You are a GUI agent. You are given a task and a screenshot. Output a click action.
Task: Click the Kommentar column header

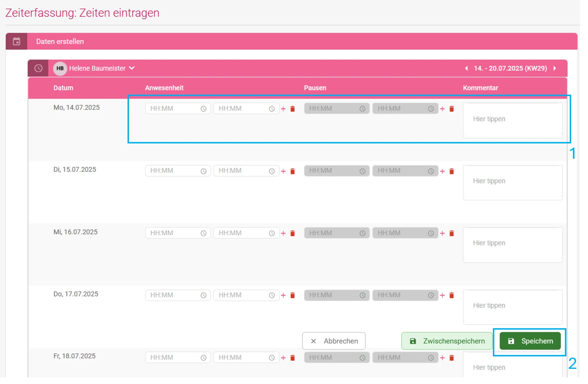coord(481,88)
